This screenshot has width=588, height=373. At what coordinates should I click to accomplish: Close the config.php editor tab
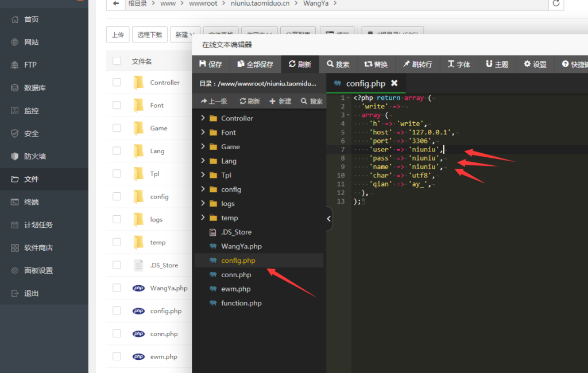tap(394, 83)
